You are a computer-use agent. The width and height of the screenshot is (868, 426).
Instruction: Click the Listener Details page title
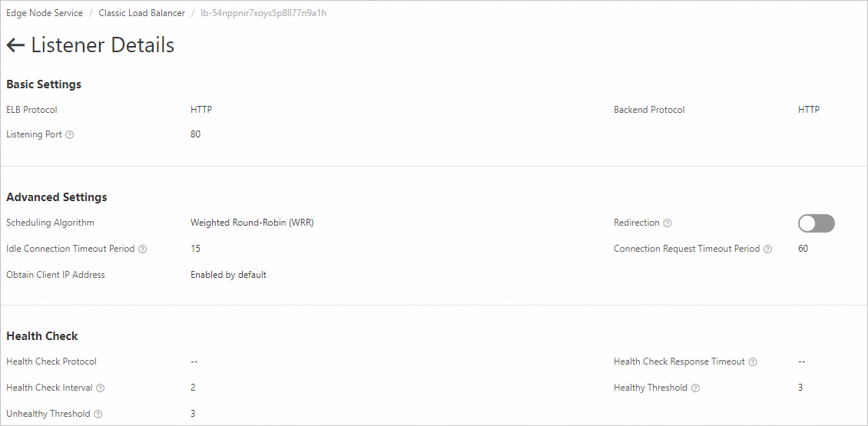click(102, 45)
